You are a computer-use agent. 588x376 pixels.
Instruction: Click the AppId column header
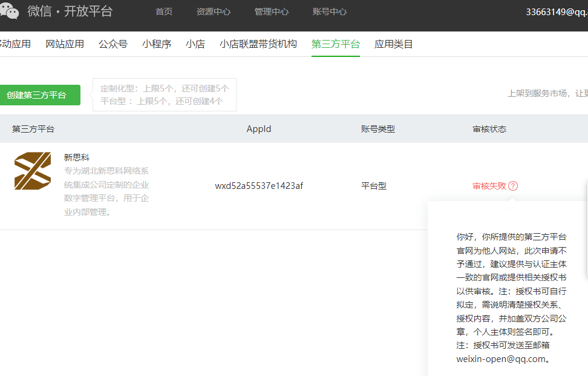[x=259, y=129]
